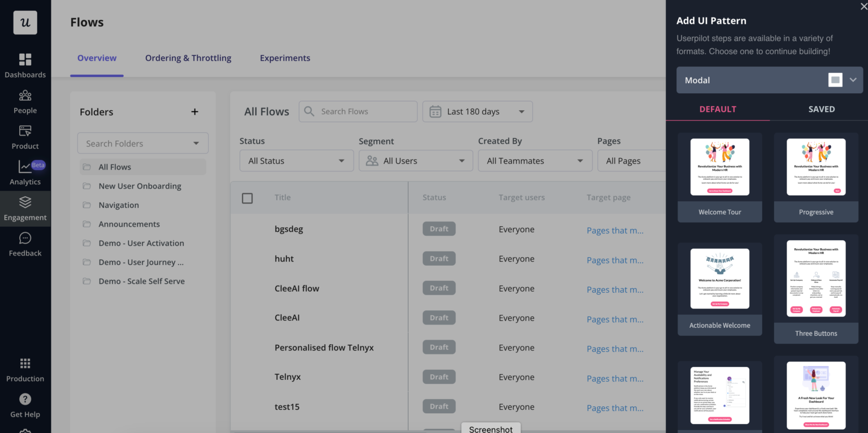Select the checkbox in the flows table header
The width and height of the screenshot is (868, 433).
point(247,198)
